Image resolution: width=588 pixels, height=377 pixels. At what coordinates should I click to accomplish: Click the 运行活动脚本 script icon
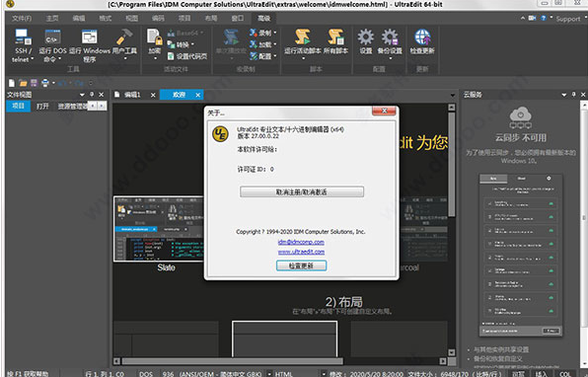point(302,37)
